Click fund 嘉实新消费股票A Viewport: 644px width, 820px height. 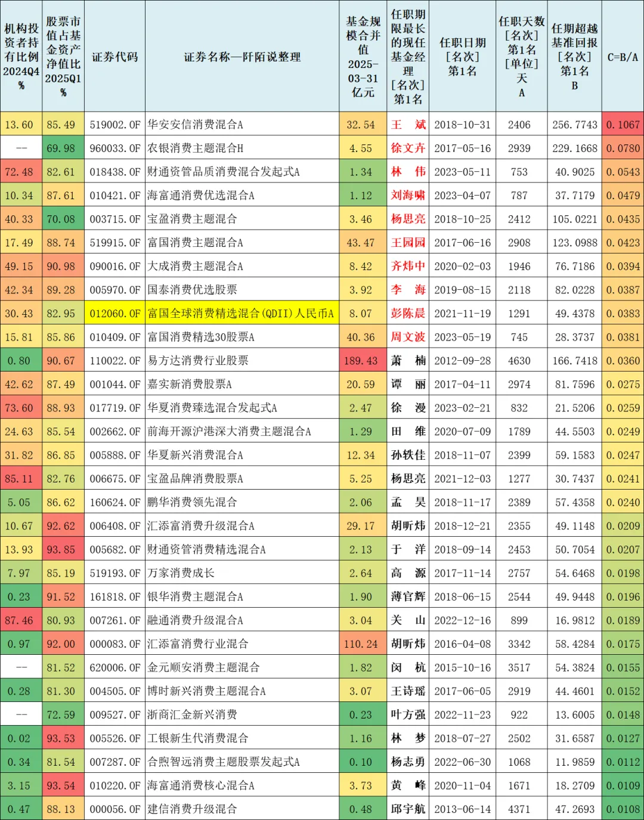coord(190,384)
